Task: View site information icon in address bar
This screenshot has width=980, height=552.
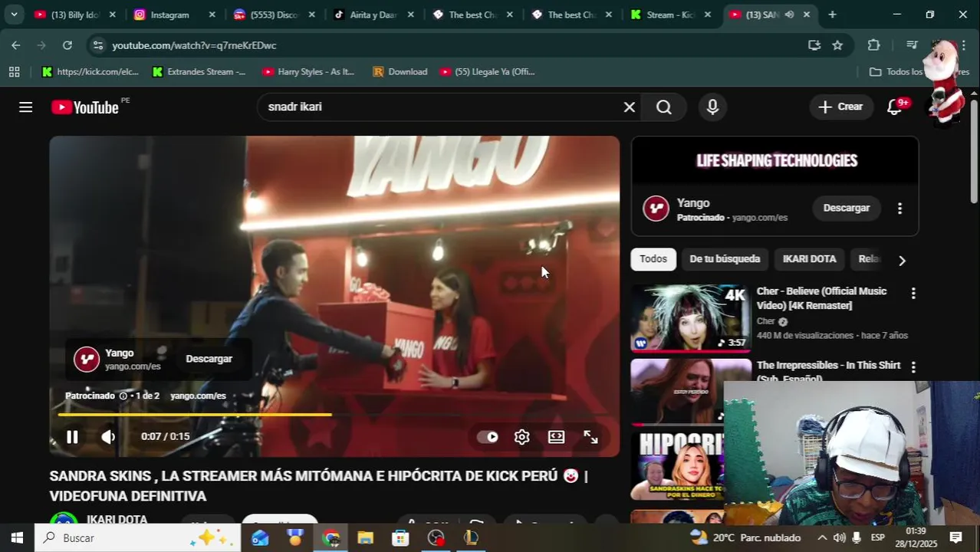Action: click(x=97, y=45)
